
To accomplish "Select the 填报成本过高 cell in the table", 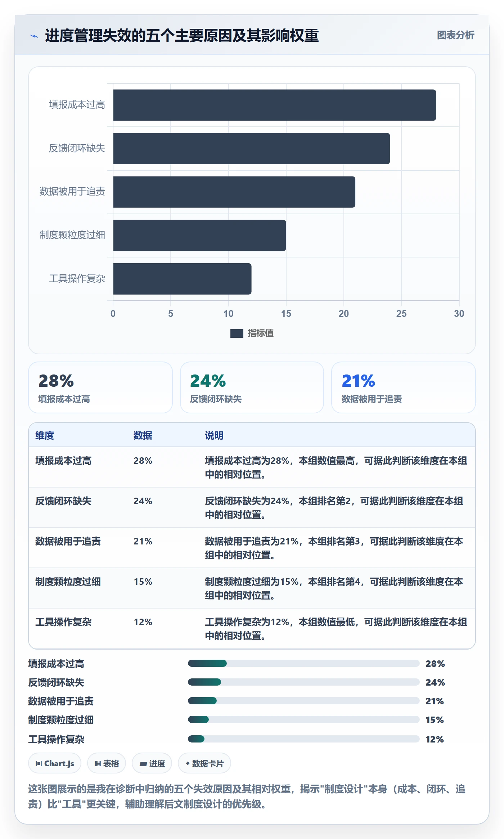I will [63, 461].
